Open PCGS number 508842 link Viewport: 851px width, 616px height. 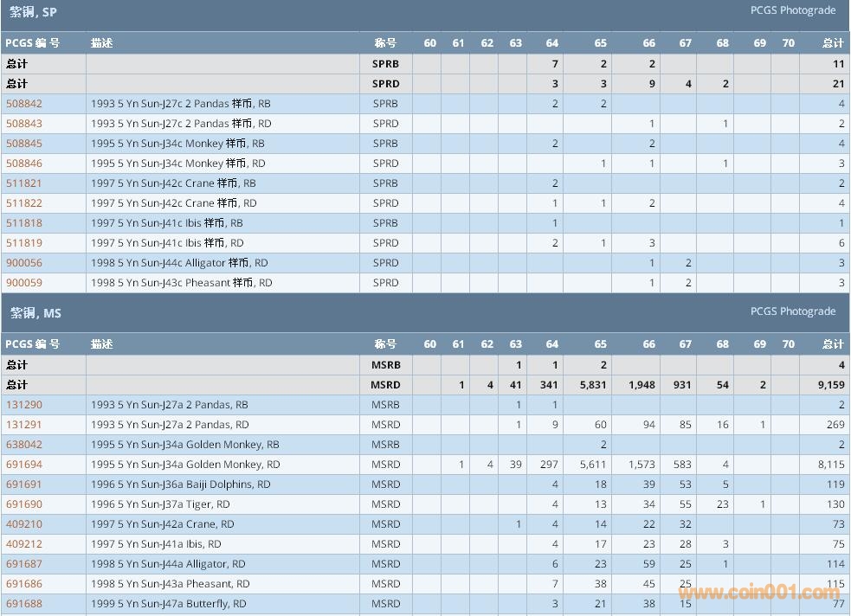[24, 104]
